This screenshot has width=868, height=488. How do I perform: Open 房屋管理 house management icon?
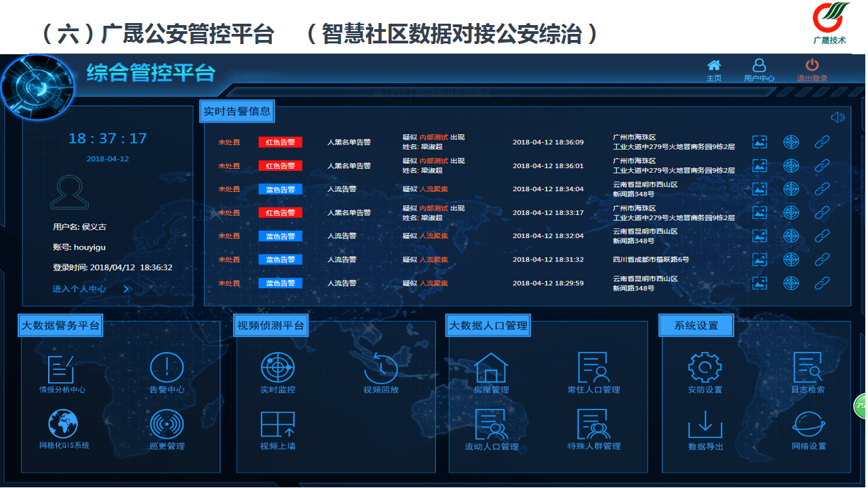point(491,368)
